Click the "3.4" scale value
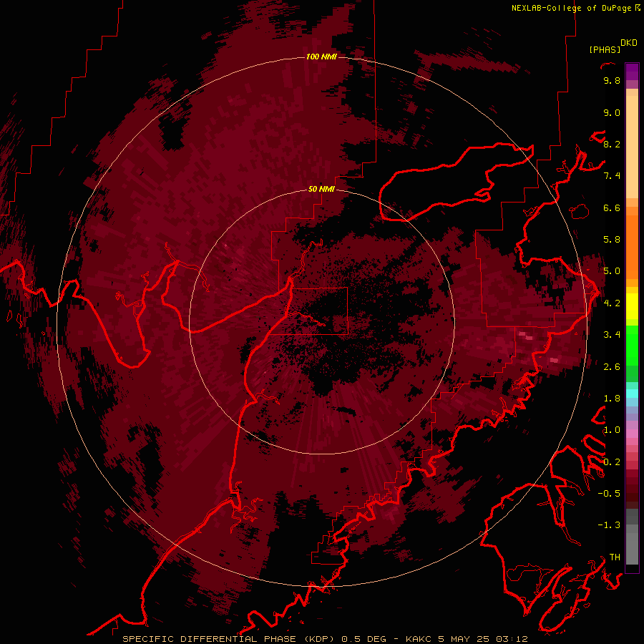This screenshot has height=644, width=644. tap(612, 335)
